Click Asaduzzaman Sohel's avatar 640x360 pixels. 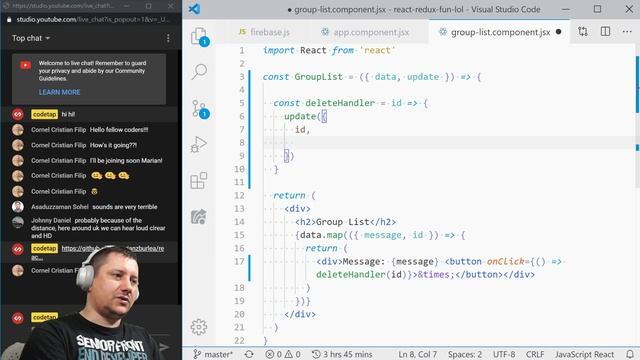18,207
